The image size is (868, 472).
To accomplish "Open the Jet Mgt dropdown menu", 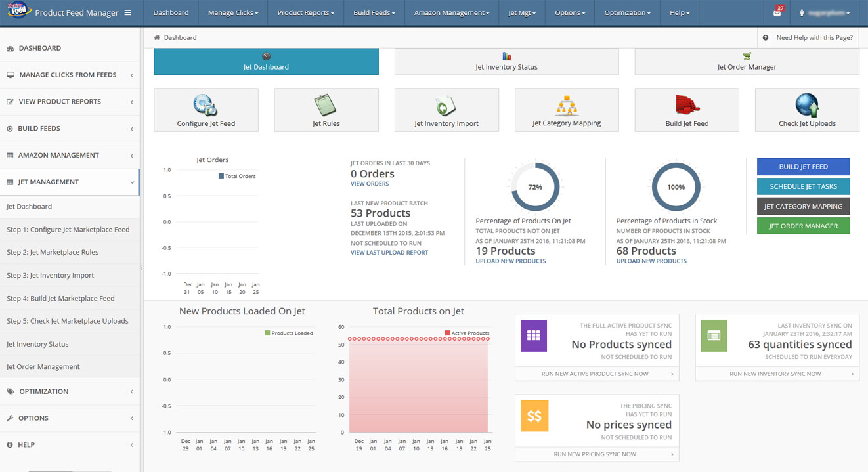I will tap(522, 12).
